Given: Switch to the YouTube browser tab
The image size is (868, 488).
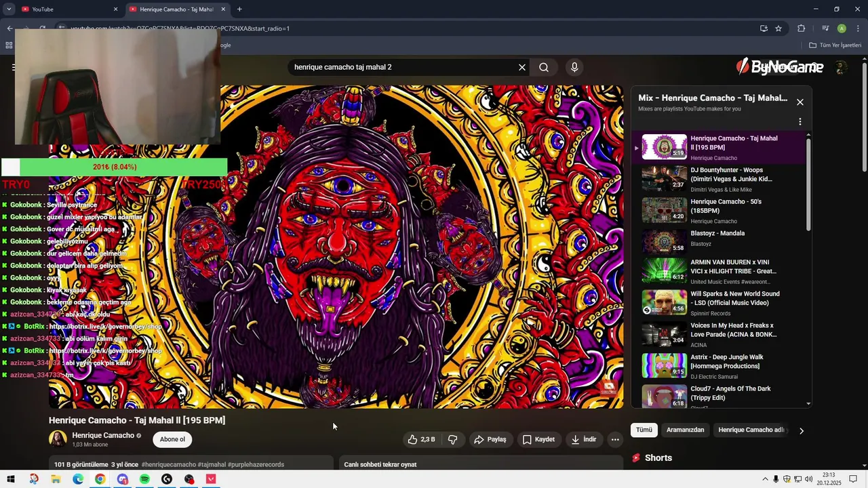Looking at the screenshot, I should 66,9.
